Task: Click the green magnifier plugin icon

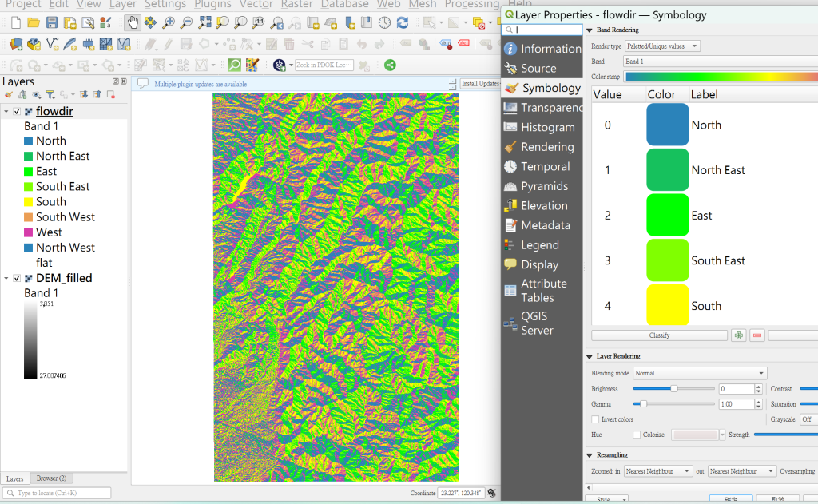Action: (x=235, y=65)
